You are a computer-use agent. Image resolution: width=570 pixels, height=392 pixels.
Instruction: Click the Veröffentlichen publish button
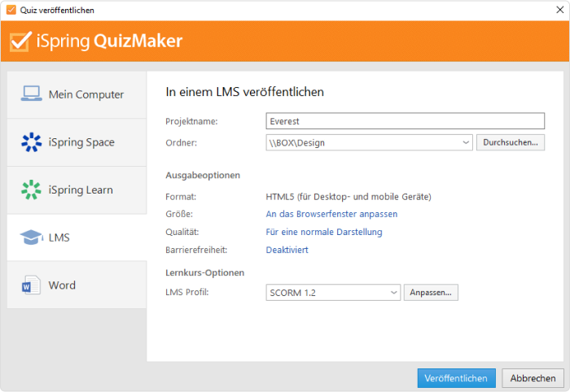(x=456, y=378)
